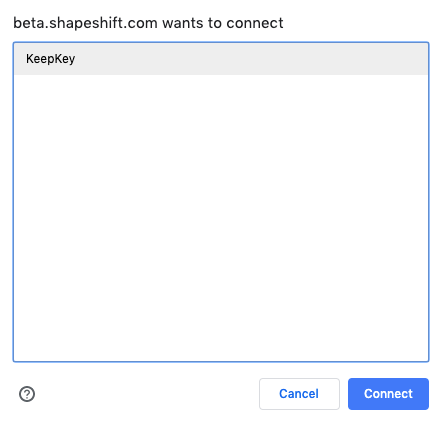The height and width of the screenshot is (423, 441).
Task: Cancel the device connection dialog
Action: click(299, 394)
